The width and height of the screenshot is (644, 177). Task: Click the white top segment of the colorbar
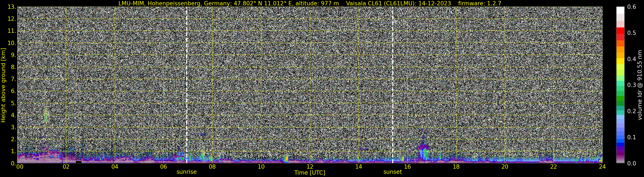620,10
